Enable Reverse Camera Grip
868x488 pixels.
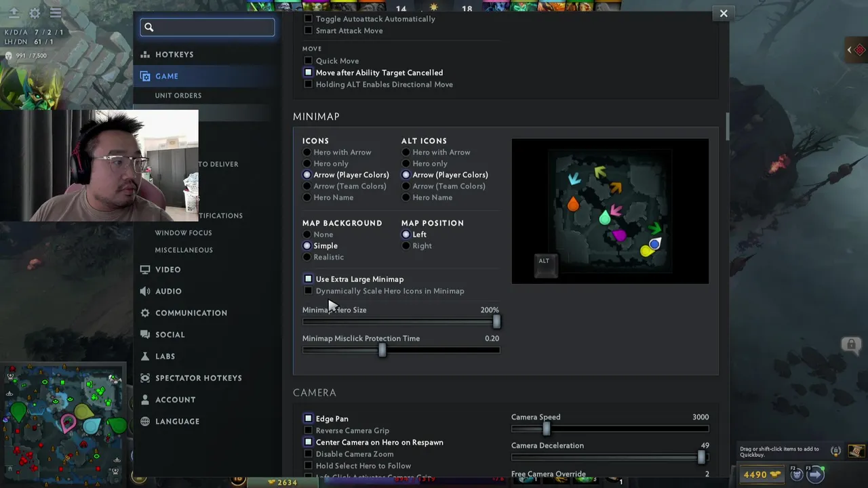[x=309, y=430]
